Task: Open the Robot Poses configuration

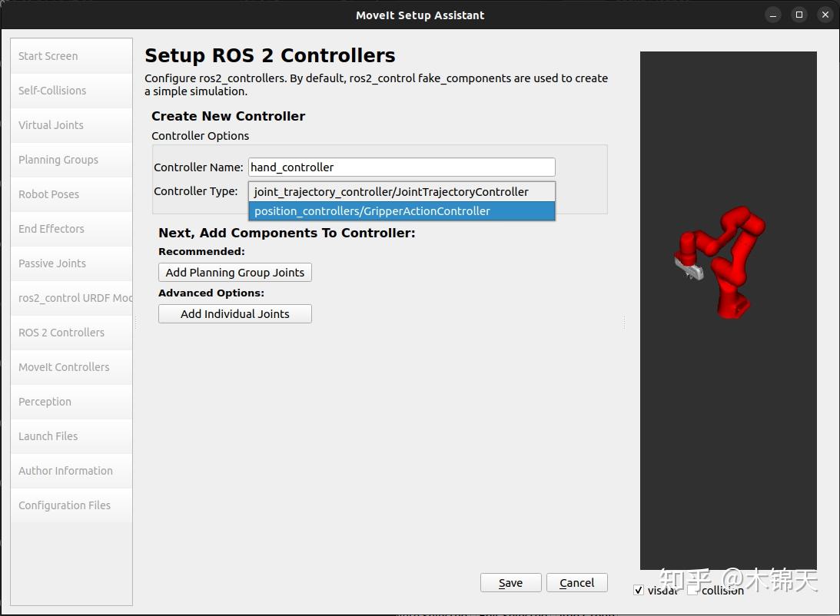Action: [x=48, y=194]
